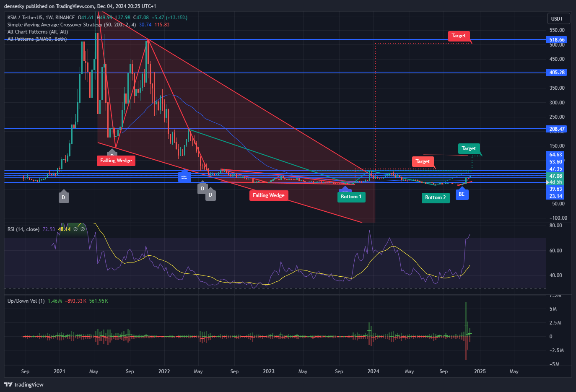Select the red Target label above Bottom 2
Image resolution: width=576 pixels, height=392 pixels.
point(423,161)
